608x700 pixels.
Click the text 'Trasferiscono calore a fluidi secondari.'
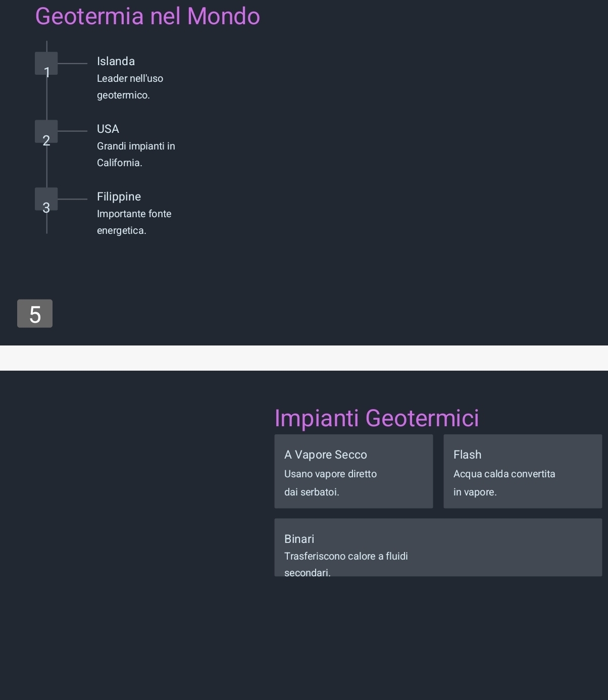click(346, 564)
